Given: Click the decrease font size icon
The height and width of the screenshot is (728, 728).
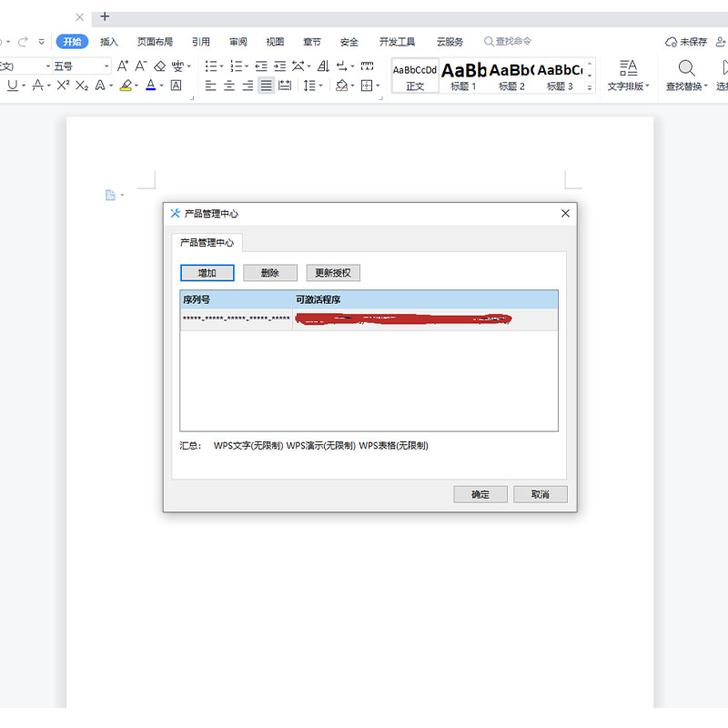Looking at the screenshot, I should [x=141, y=66].
